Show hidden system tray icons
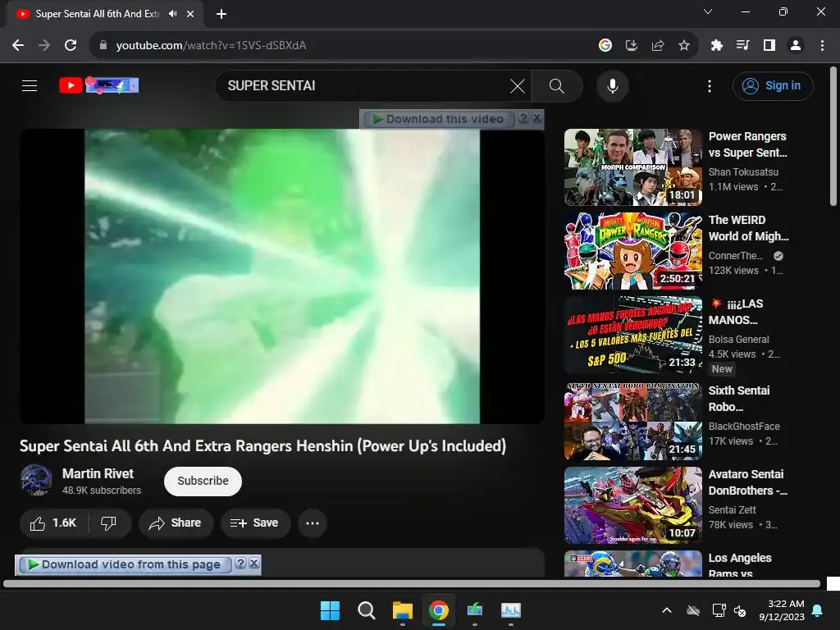This screenshot has height=630, width=840. click(667, 610)
